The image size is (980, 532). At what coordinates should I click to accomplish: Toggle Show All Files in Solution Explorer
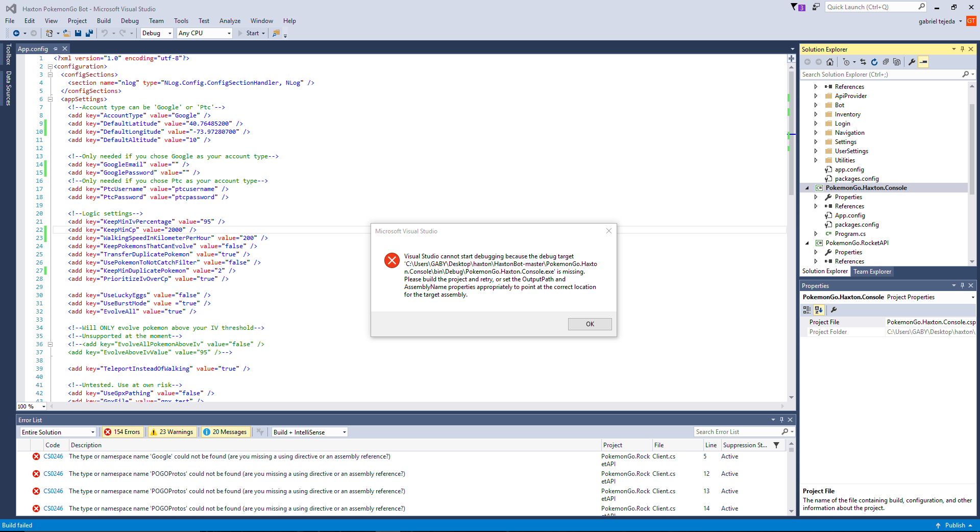pos(897,62)
